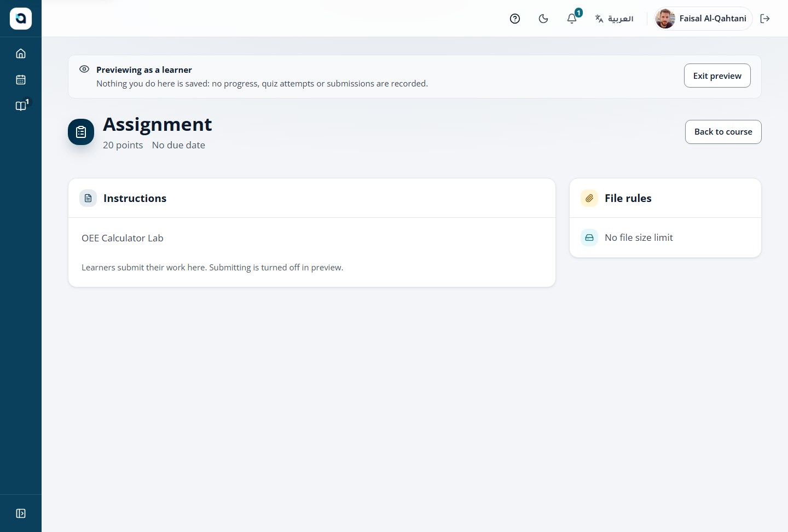788x532 pixels.
Task: Click the eye icon in preview banner
Action: coord(84,69)
